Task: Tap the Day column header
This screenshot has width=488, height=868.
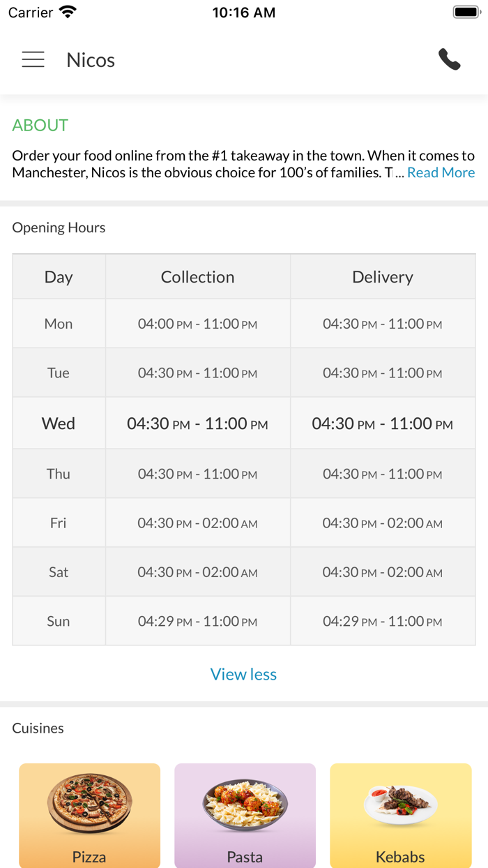Action: (59, 277)
